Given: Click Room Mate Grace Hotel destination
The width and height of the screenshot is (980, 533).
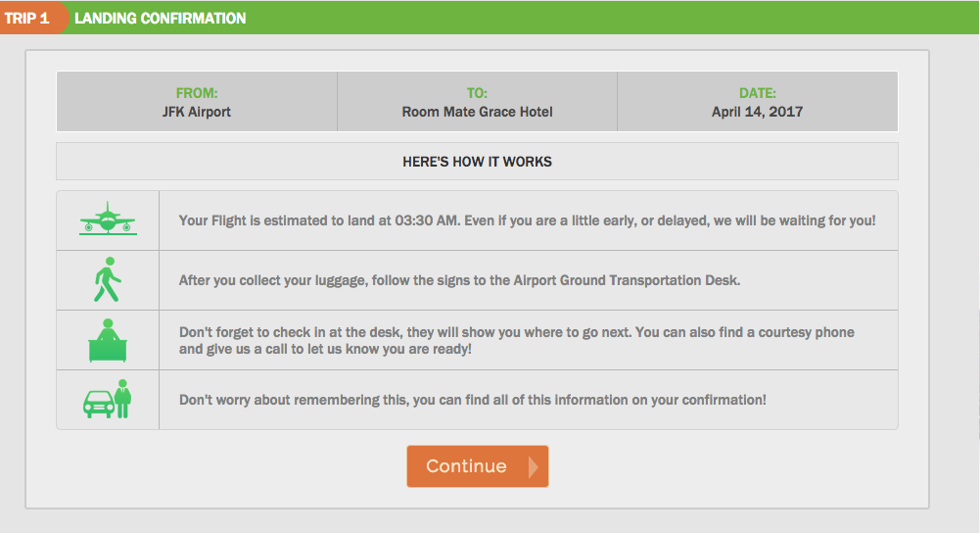Looking at the screenshot, I should tap(477, 112).
